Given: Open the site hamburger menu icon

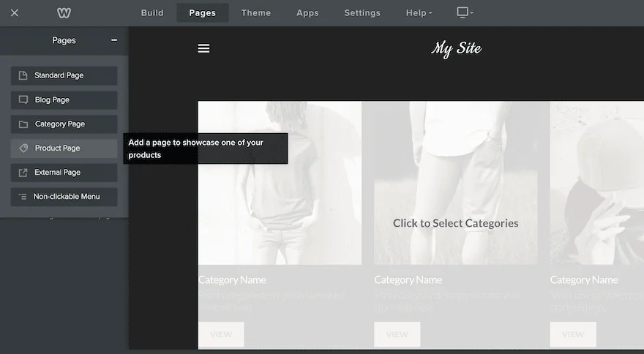Looking at the screenshot, I should (203, 48).
